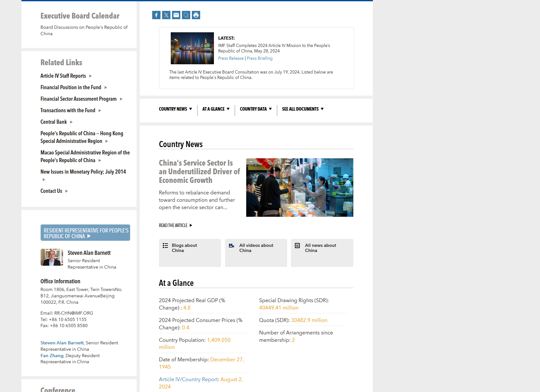Open the See All Documents dropdown
The image size is (540, 392).
(303, 109)
